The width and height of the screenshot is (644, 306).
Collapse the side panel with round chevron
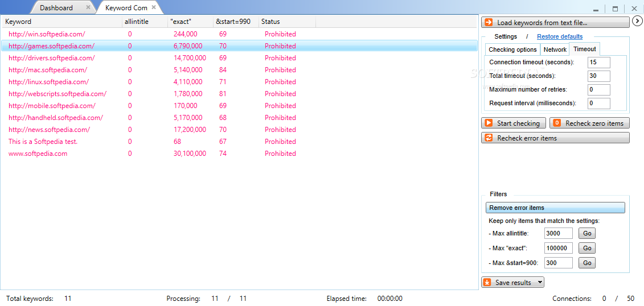pos(637,20)
